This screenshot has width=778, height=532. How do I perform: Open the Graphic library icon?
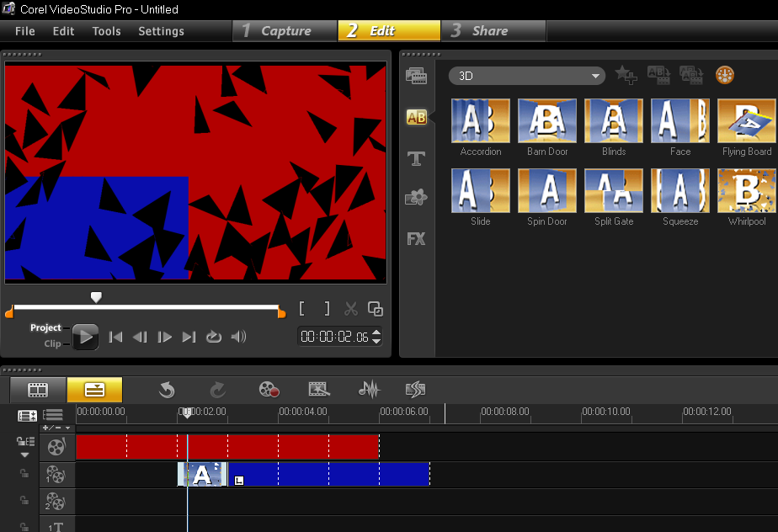tap(416, 199)
